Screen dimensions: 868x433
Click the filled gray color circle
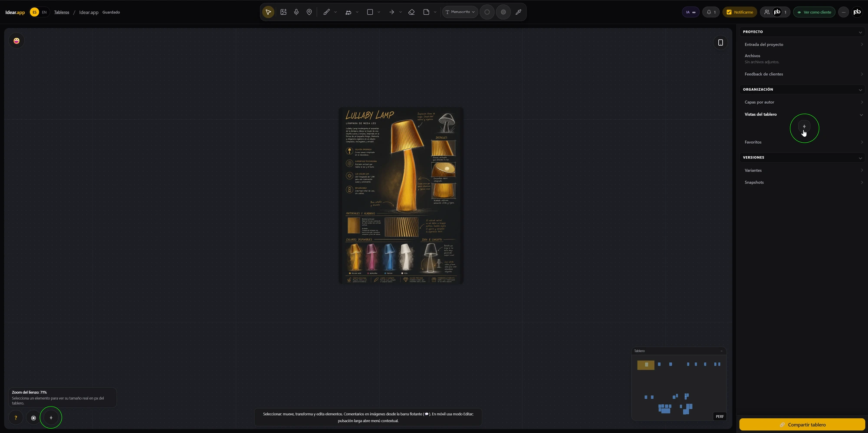click(x=503, y=12)
